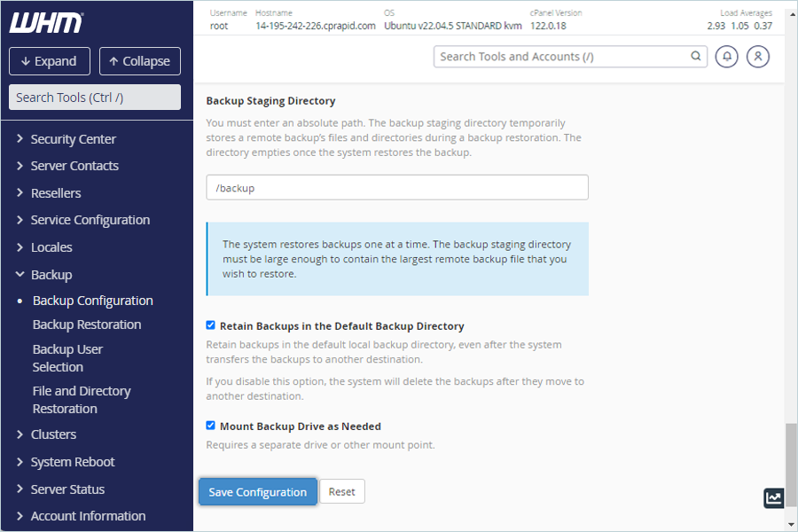Click the scrollbar up arrow

click(x=792, y=15)
